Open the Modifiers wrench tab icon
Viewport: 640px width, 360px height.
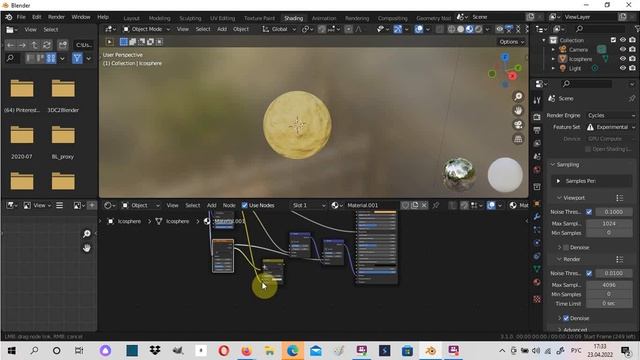pyautogui.click(x=537, y=216)
